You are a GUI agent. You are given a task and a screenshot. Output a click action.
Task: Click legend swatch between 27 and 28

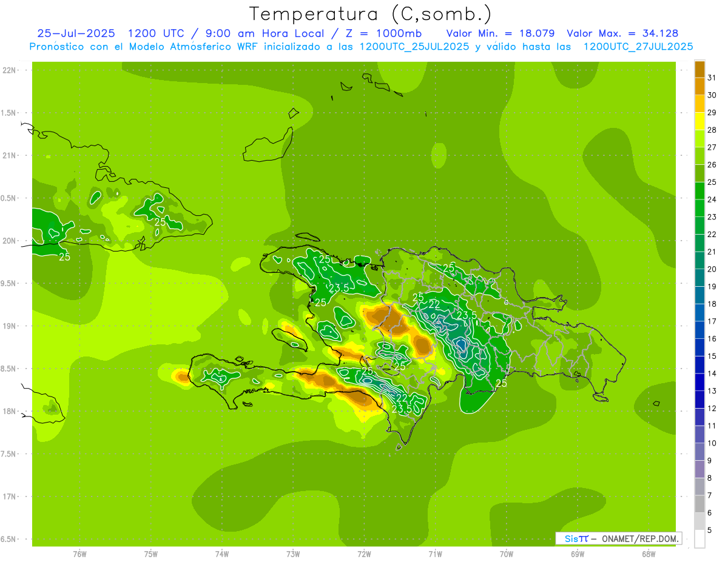pyautogui.click(x=699, y=138)
